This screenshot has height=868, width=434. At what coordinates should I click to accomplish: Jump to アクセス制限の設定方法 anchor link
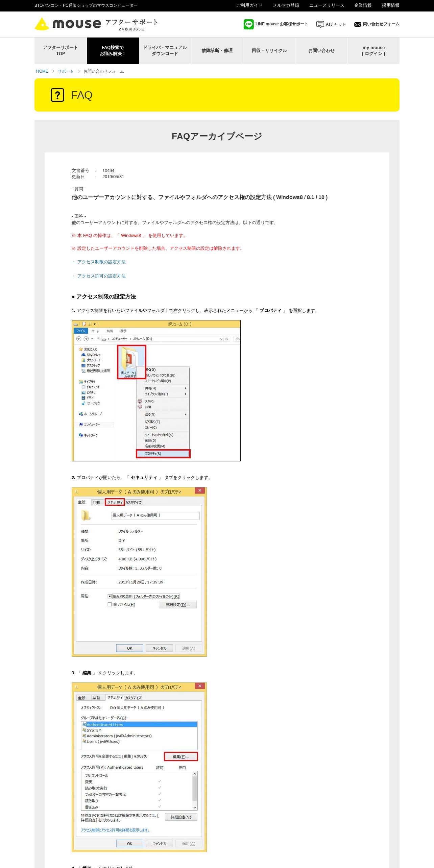click(x=101, y=262)
